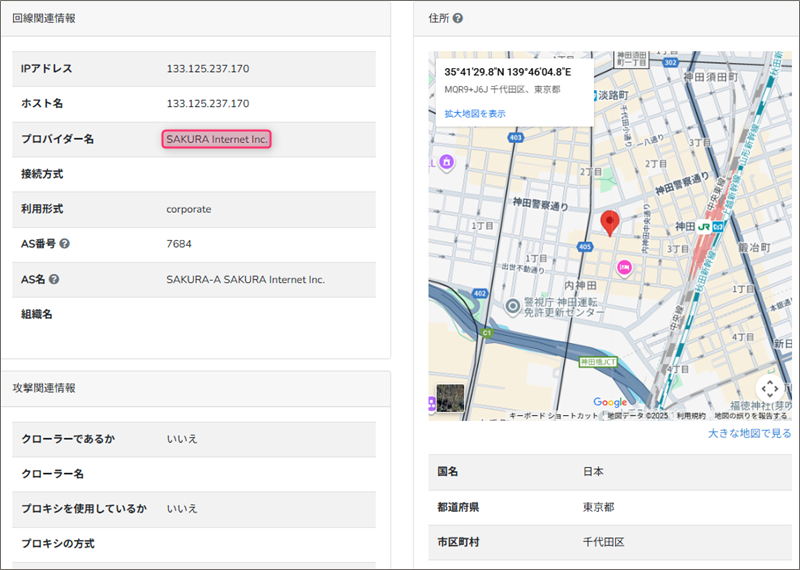Click the help icon next to 住所
The height and width of the screenshot is (570, 800).
(x=457, y=19)
